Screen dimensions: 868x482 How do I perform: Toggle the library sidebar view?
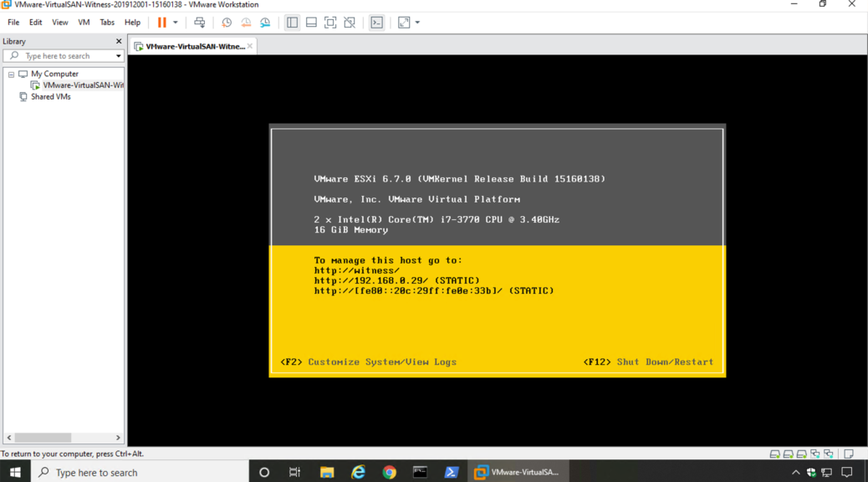coord(292,23)
